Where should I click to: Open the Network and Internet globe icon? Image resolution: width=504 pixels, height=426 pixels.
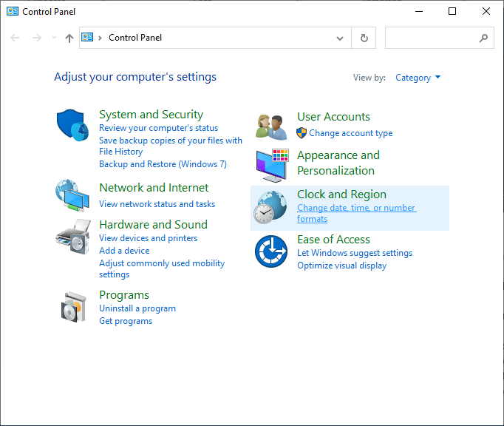pos(72,195)
